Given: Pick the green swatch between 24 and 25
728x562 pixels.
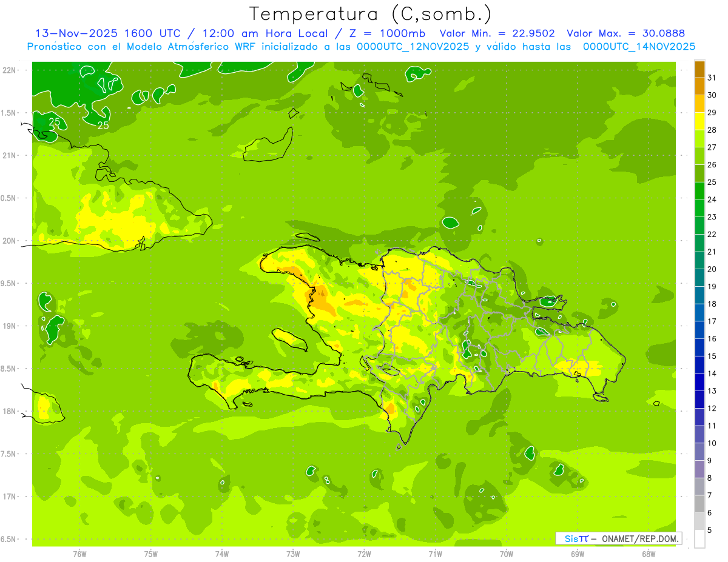Looking at the screenshot, I should [699, 191].
